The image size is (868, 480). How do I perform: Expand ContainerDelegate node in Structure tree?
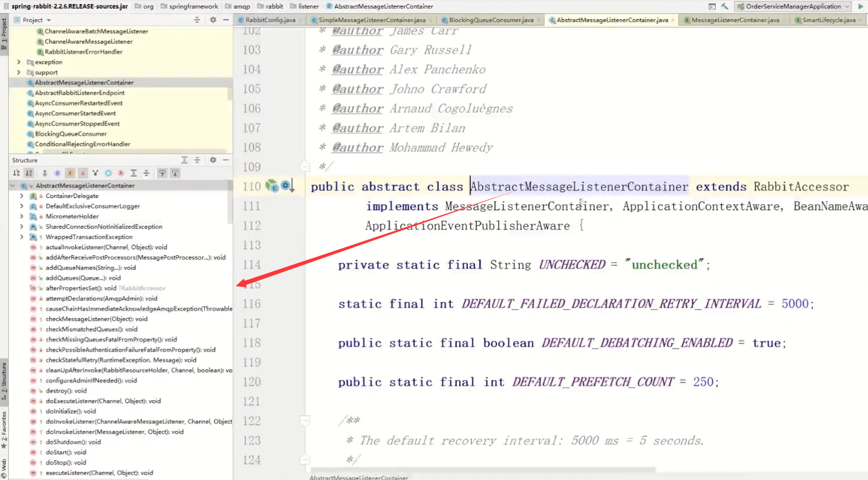(x=22, y=196)
